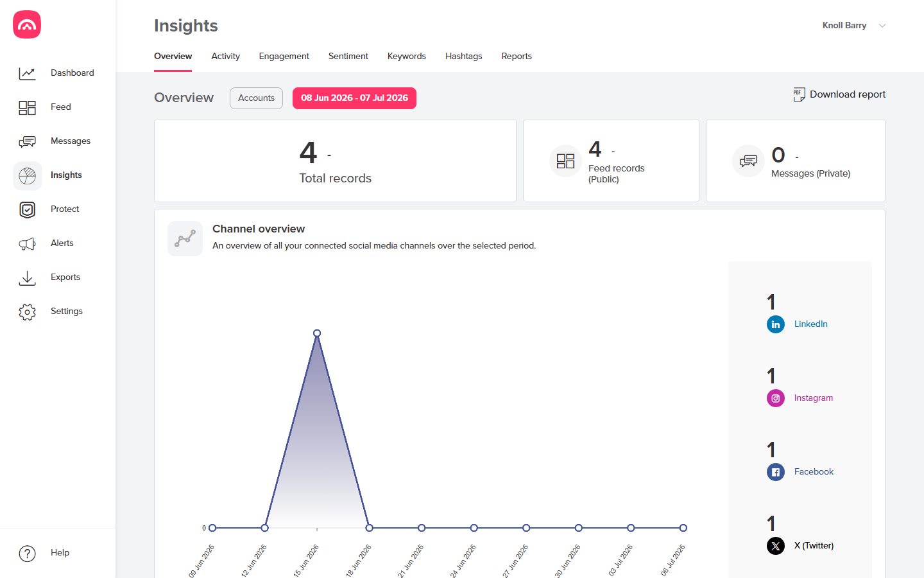Click the chart data point at 21 Jun 2026

click(x=422, y=528)
